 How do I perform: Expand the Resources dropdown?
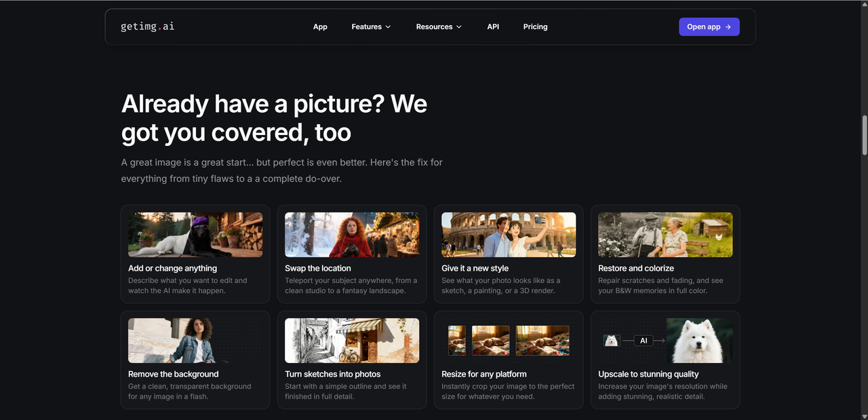coord(439,27)
